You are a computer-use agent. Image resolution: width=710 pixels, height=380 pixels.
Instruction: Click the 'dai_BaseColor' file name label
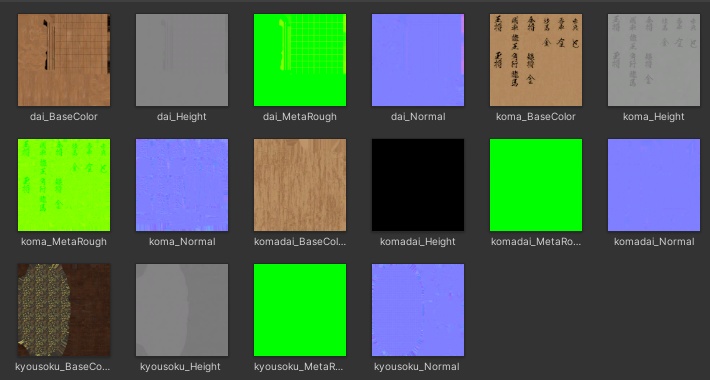click(64, 117)
